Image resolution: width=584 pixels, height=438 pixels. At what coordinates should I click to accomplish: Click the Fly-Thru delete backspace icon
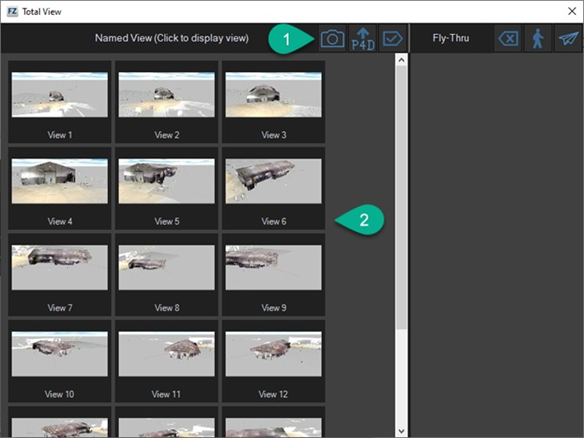508,38
